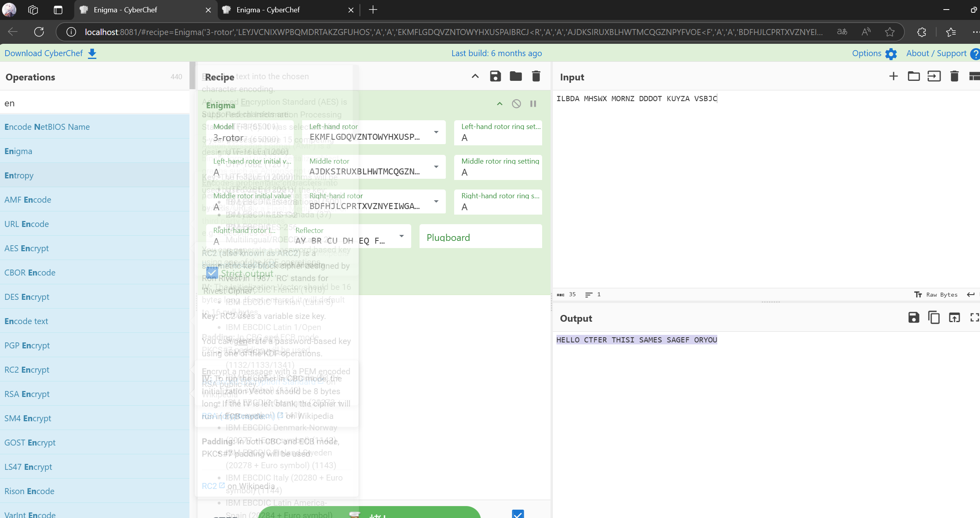Select the RSA Encrypt operation
The width and height of the screenshot is (980, 518).
pos(95,394)
